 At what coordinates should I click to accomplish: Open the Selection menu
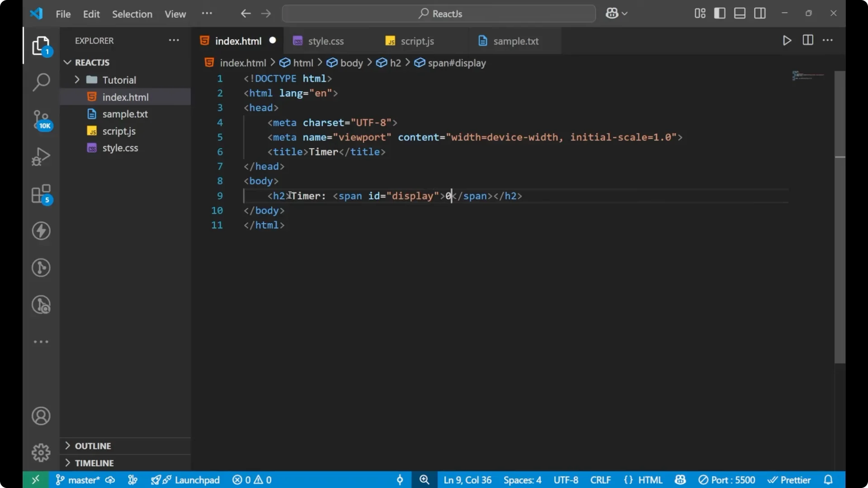(x=132, y=14)
